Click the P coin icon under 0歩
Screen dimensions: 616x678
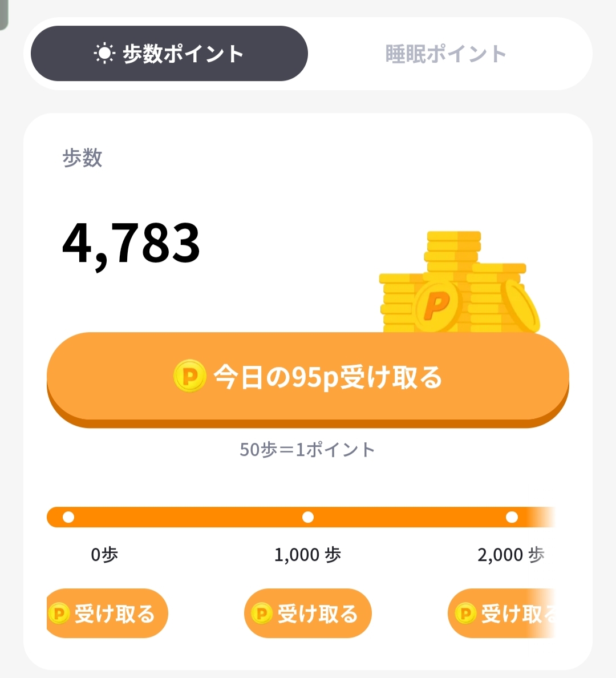click(x=59, y=614)
